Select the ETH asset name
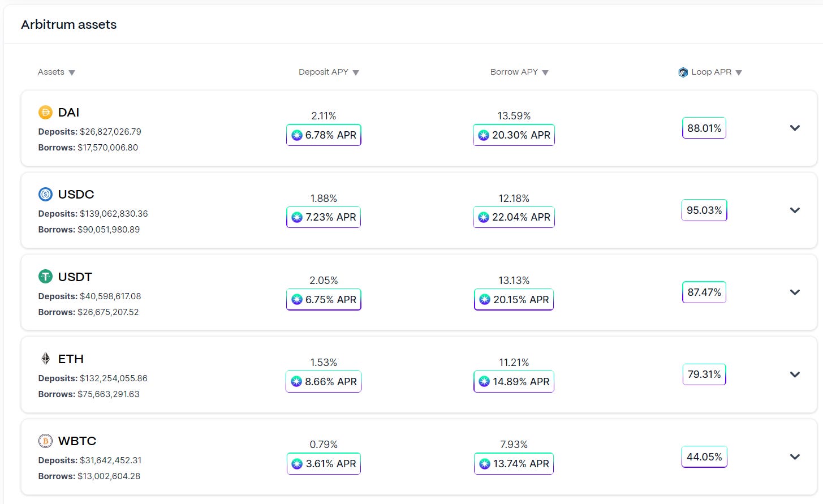Image resolution: width=823 pixels, height=504 pixels. tap(71, 359)
